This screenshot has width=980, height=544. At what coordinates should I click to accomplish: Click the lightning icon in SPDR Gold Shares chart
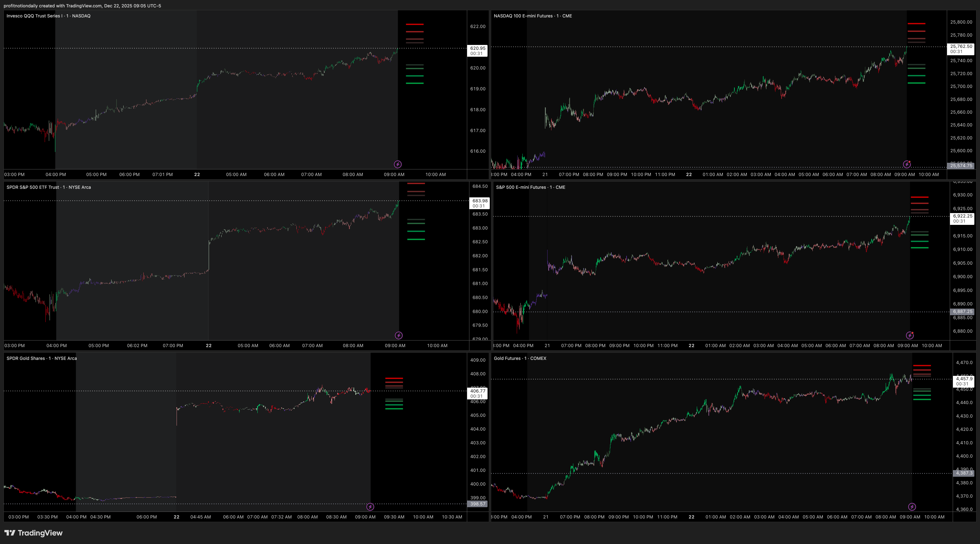click(x=370, y=507)
